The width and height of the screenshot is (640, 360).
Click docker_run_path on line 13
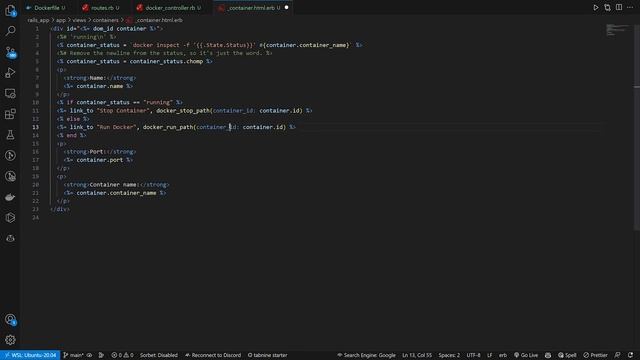coord(168,127)
